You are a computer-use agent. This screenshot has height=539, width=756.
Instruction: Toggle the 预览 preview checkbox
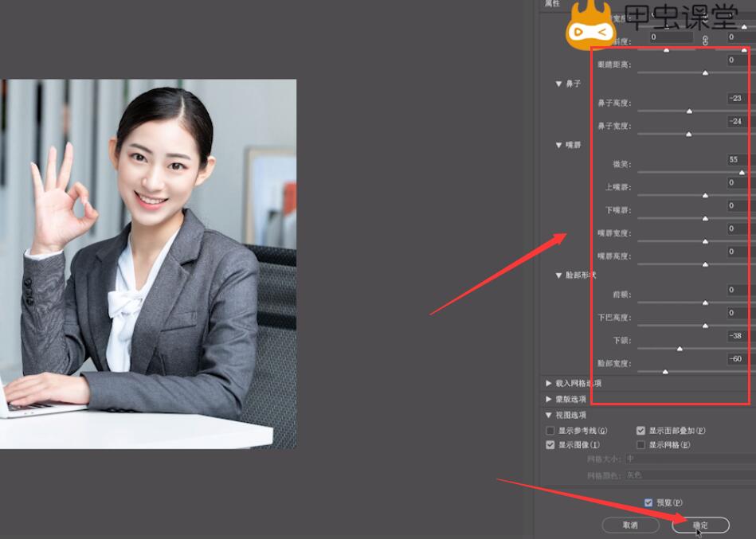[x=648, y=502]
